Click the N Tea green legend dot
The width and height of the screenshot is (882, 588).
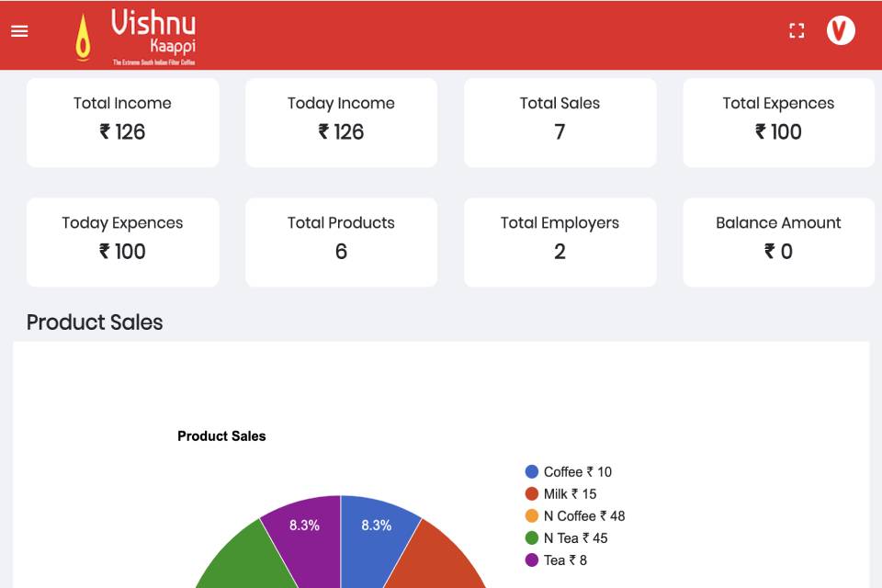tap(531, 538)
